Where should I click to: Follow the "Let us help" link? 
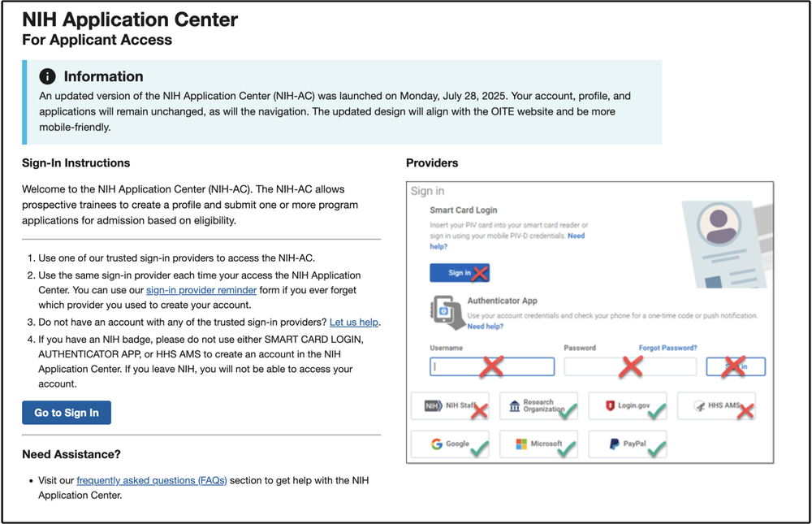pyautogui.click(x=354, y=322)
